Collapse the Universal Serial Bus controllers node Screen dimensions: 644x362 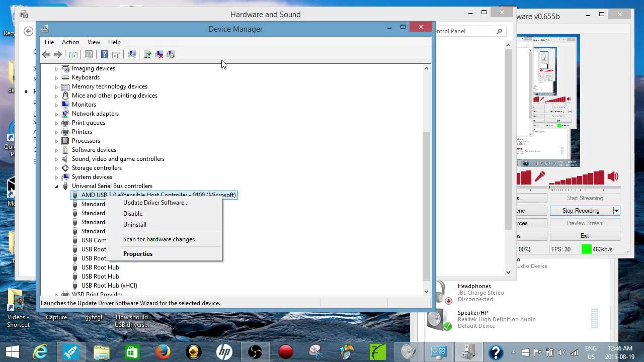coord(57,187)
